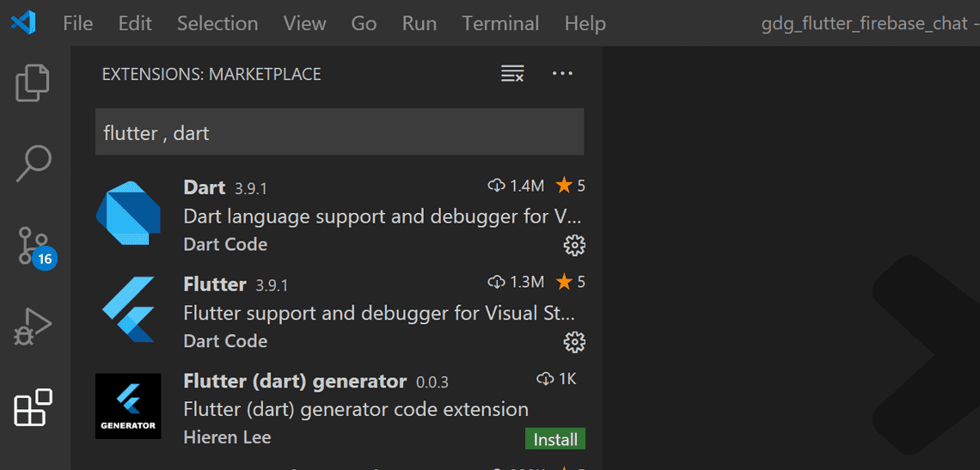Click 'Flutter (dart) generator code extension' text

(x=356, y=409)
